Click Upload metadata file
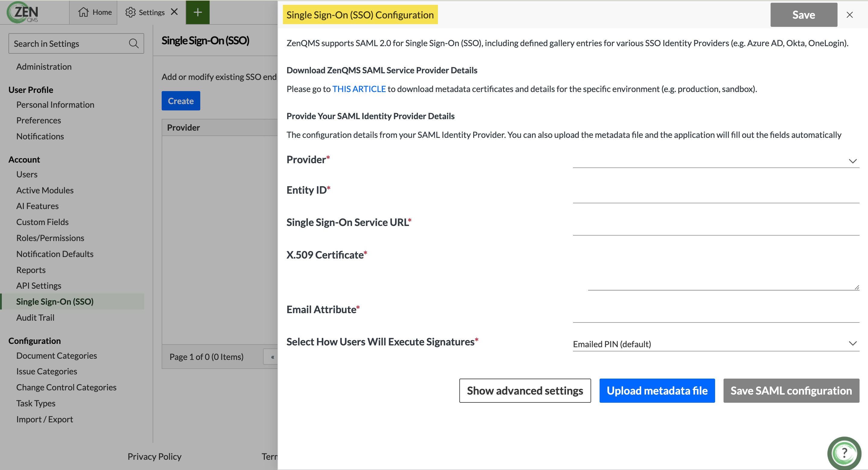The width and height of the screenshot is (868, 470). (657, 390)
